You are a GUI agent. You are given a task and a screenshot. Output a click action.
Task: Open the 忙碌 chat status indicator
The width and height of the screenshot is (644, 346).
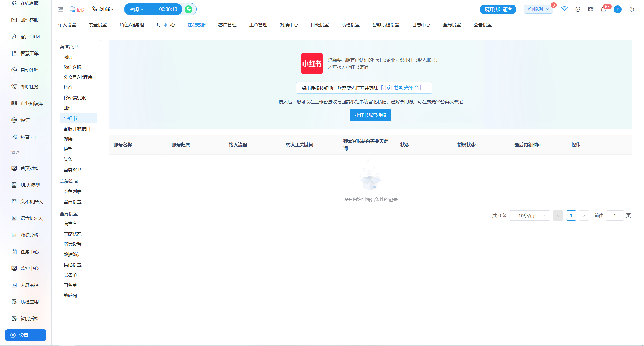[x=77, y=9]
